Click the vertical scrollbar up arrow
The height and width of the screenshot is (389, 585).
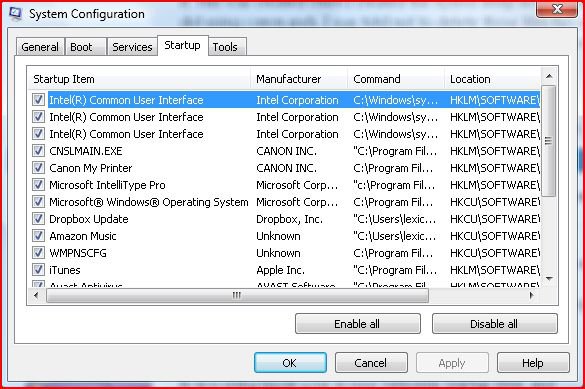[549, 76]
